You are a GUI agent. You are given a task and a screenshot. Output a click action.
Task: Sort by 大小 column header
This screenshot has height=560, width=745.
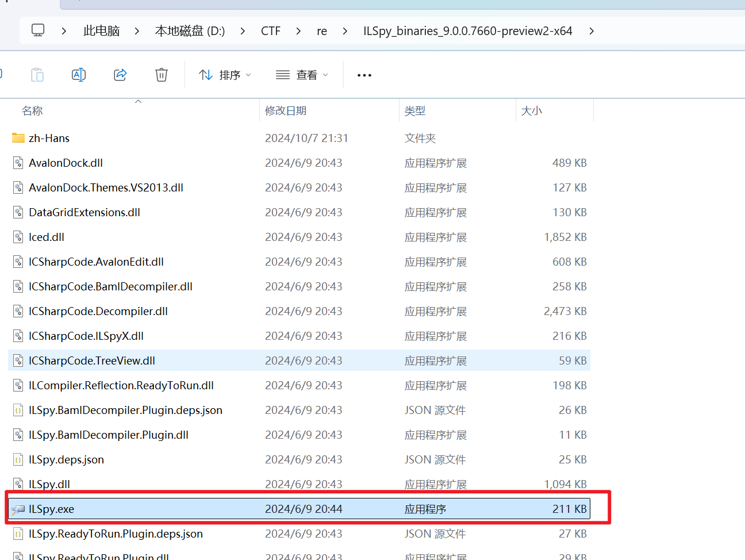(531, 111)
